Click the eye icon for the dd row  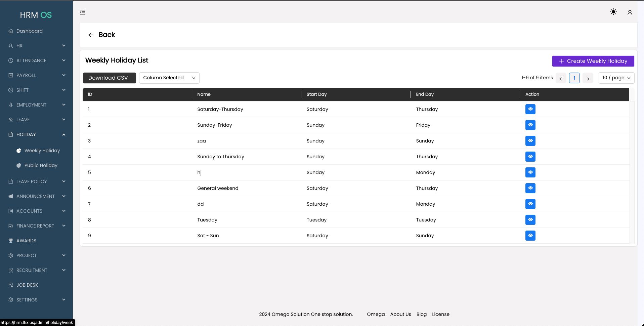click(x=530, y=204)
